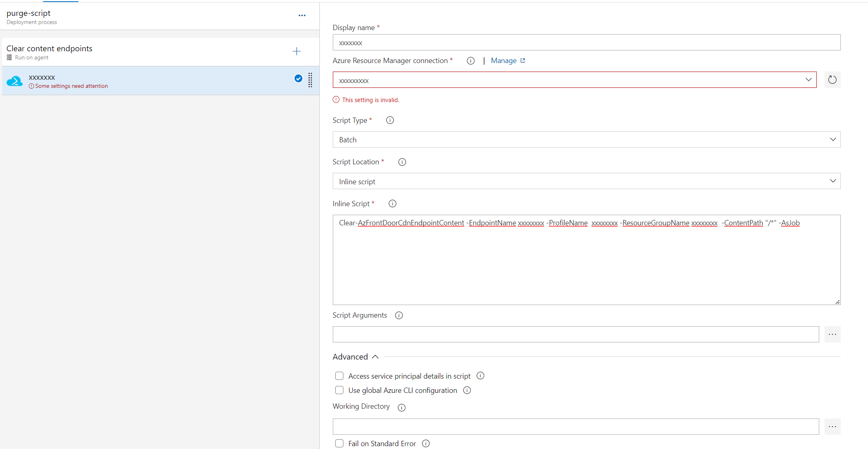
Task: Check Use global Azure CLI configuration
Action: (339, 390)
